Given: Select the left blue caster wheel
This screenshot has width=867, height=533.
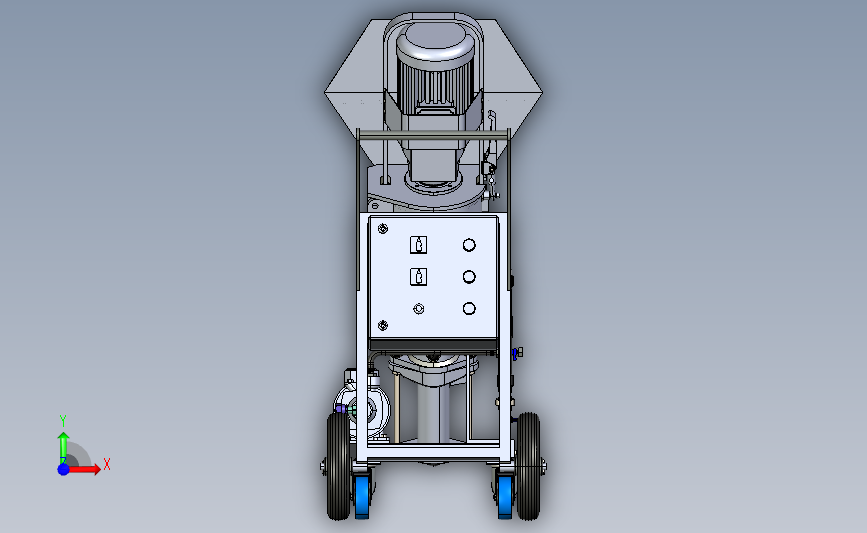Looking at the screenshot, I should (x=362, y=496).
